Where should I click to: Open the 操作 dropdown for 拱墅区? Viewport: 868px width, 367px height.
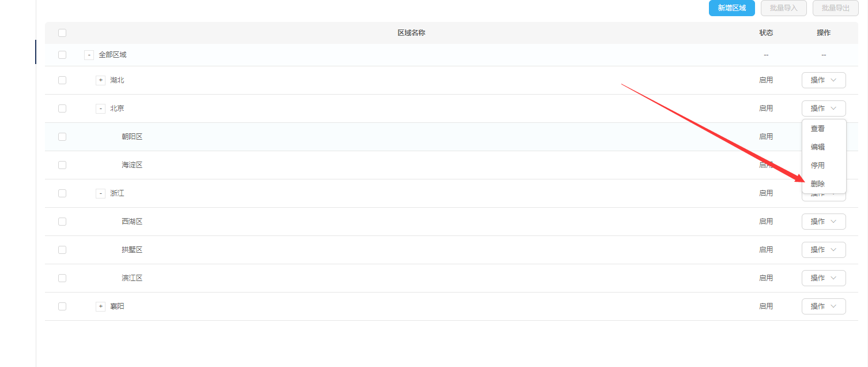click(823, 250)
